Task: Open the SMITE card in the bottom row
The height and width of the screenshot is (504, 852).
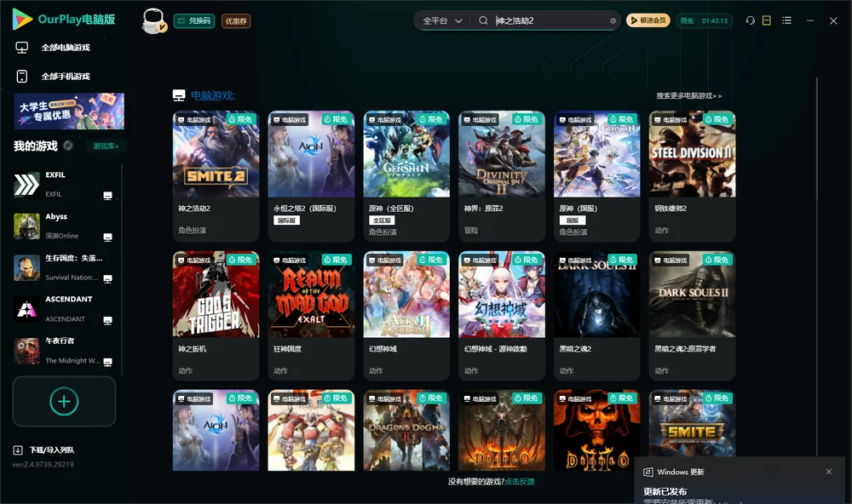Action: coord(692,424)
